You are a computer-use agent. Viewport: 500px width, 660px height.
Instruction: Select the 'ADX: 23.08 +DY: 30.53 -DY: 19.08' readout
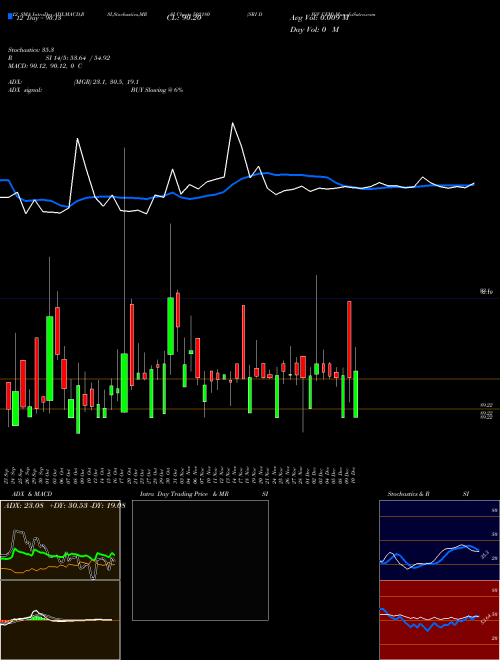[x=65, y=506]
